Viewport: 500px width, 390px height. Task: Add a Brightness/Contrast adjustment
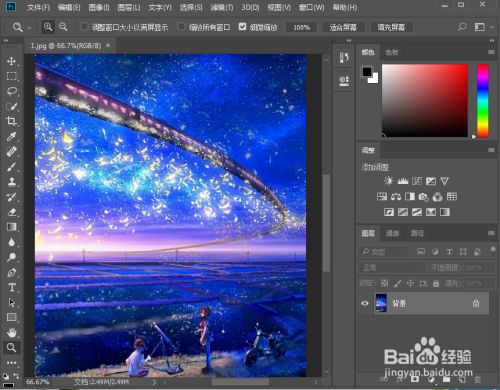tap(388, 181)
